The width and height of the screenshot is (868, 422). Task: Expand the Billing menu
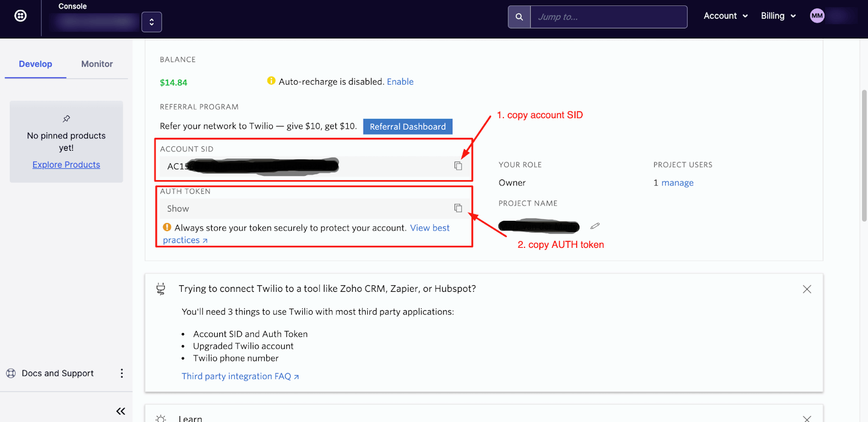coord(778,16)
